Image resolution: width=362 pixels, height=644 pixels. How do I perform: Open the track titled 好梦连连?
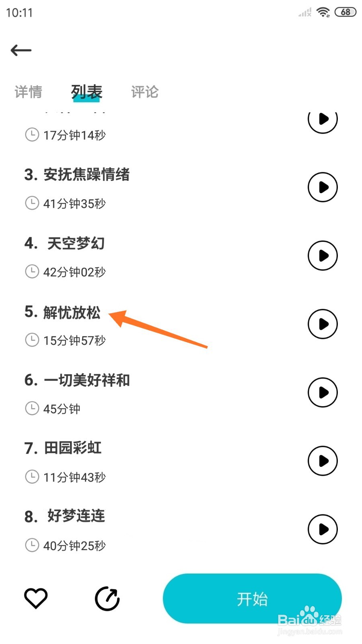(x=76, y=516)
